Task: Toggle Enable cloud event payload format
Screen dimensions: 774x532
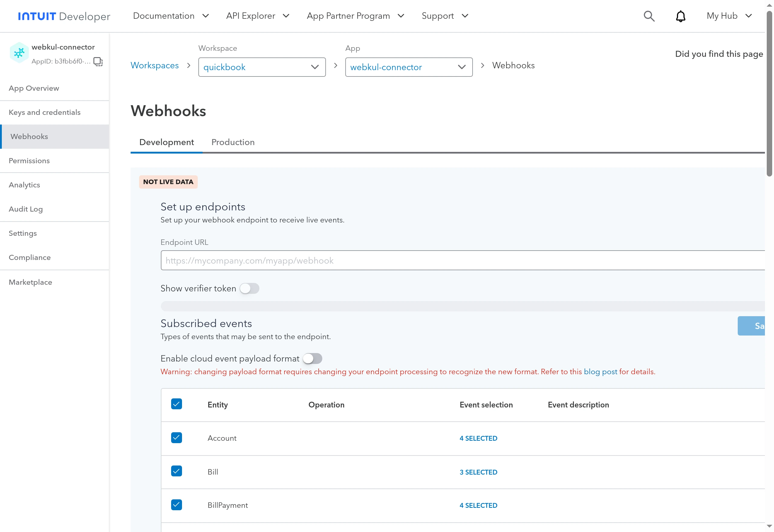Action: [312, 358]
